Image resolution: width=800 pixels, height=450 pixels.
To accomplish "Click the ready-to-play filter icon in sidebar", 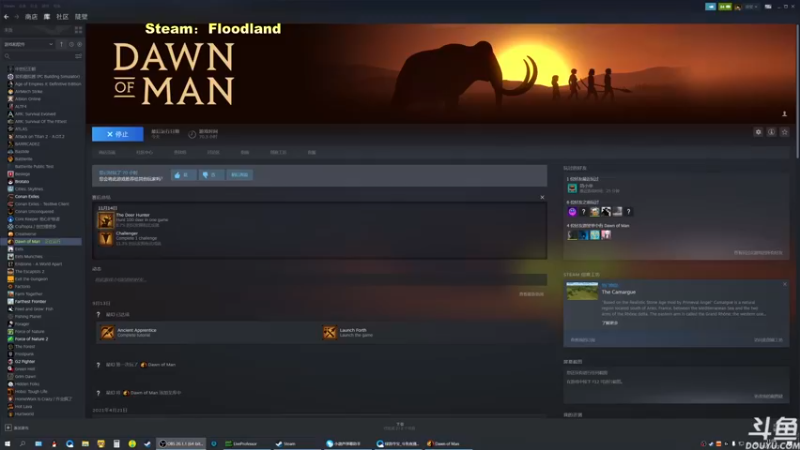I will click(x=79, y=44).
